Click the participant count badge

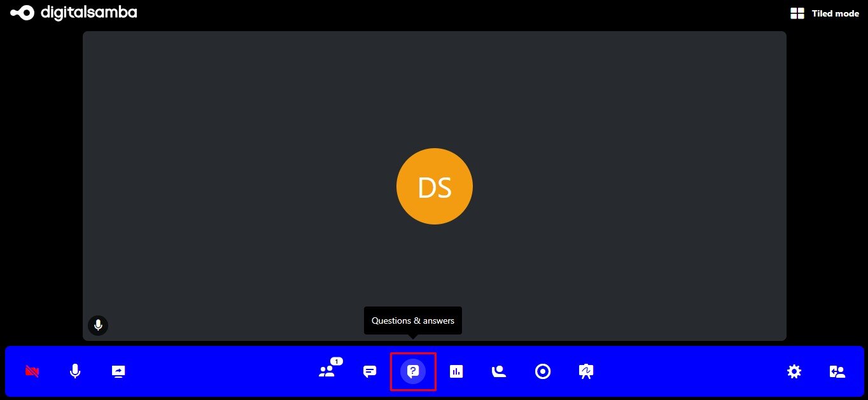pyautogui.click(x=336, y=361)
